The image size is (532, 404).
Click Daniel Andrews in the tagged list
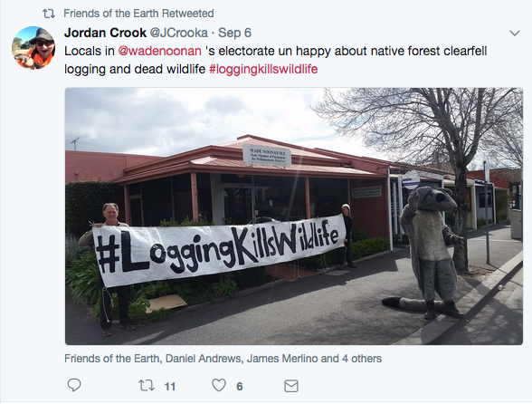(x=204, y=359)
